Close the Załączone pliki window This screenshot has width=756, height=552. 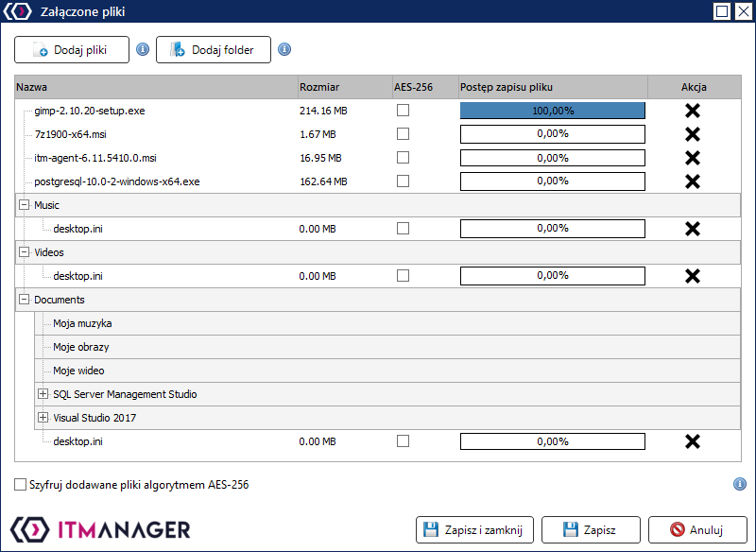point(744,11)
